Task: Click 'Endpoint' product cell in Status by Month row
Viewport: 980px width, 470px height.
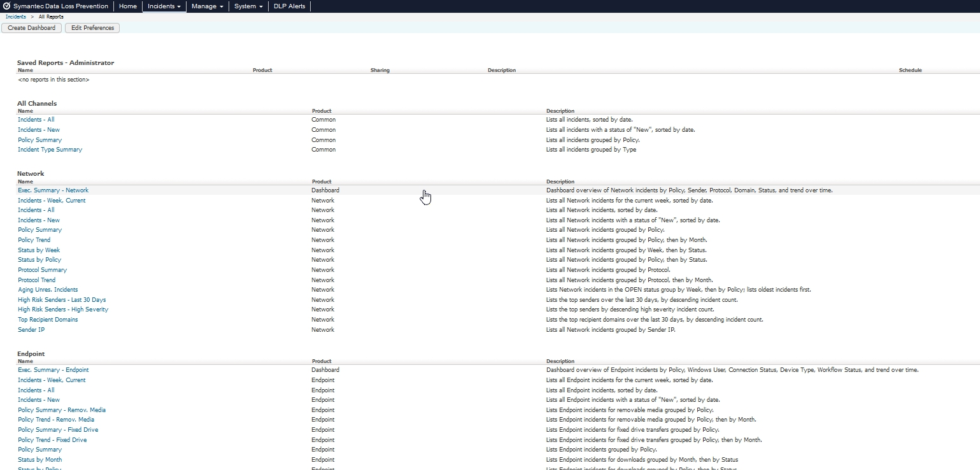Action: click(x=323, y=460)
